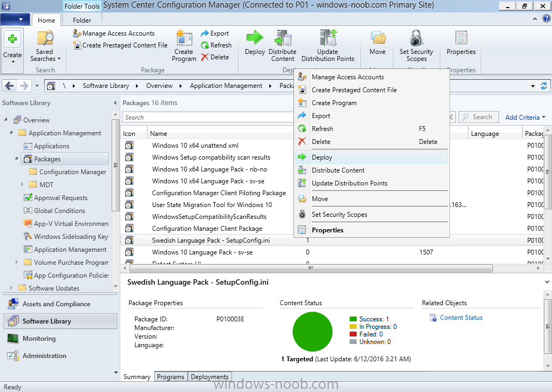Expand the Software Updates node
This screenshot has height=392, width=552.
(x=11, y=287)
